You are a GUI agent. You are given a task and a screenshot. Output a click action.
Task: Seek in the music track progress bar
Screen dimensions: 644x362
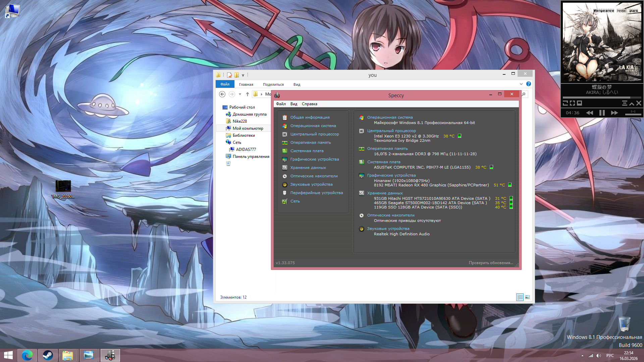pyautogui.click(x=602, y=98)
